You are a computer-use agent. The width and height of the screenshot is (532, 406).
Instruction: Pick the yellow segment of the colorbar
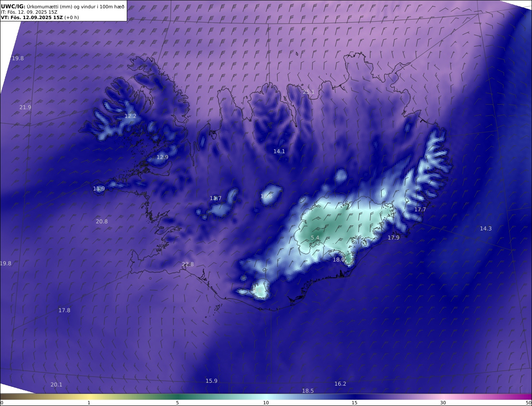89,396
